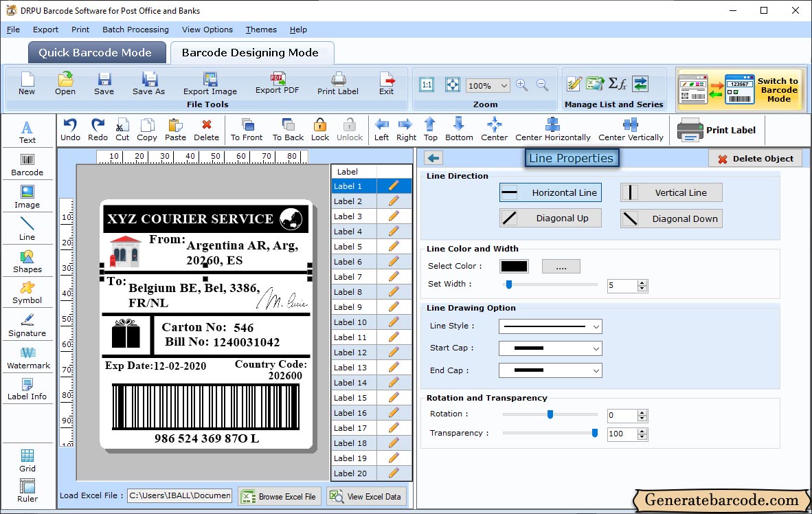Open the Shapes tool
Image resolution: width=812 pixels, height=514 pixels.
pyautogui.click(x=27, y=262)
